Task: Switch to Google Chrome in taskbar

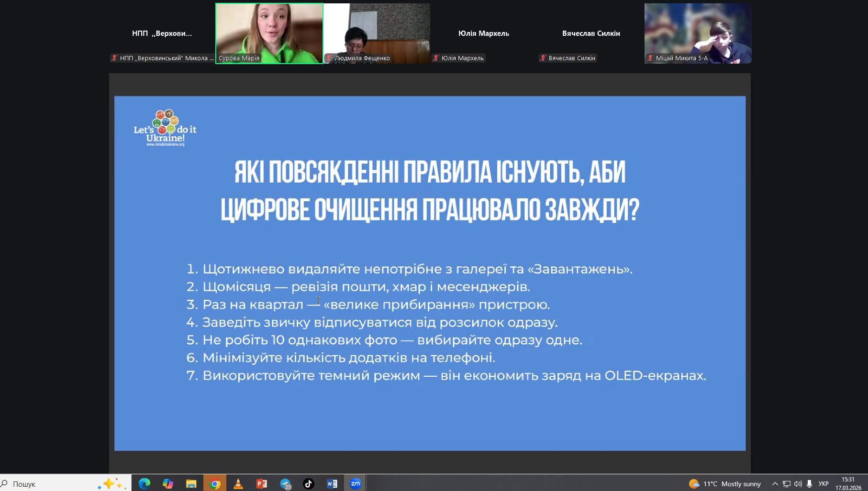Action: (x=215, y=484)
